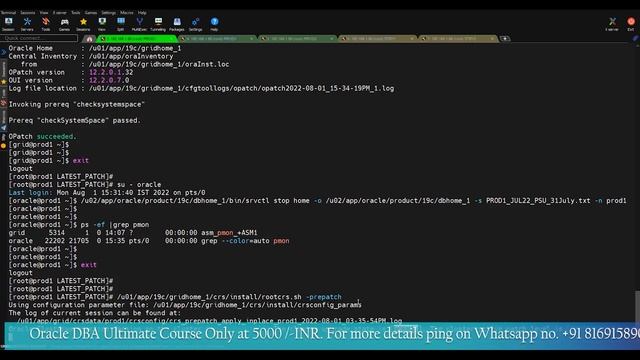This screenshot has width=640, height=360.
Task: Click the sidebar red tools icon
Action: pos(4,103)
